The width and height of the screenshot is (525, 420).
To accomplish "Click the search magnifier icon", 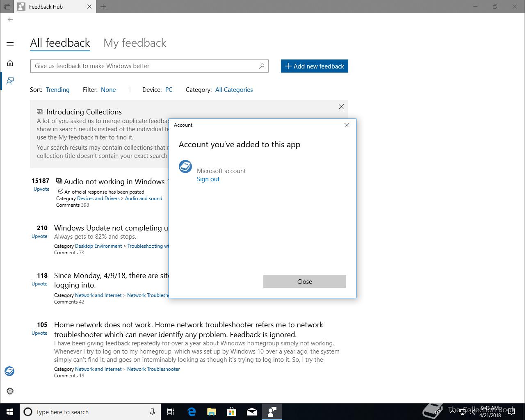I will [262, 66].
